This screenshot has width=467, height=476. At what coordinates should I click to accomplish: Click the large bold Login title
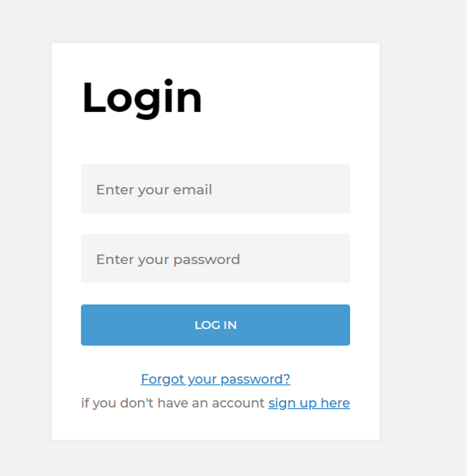point(142,98)
